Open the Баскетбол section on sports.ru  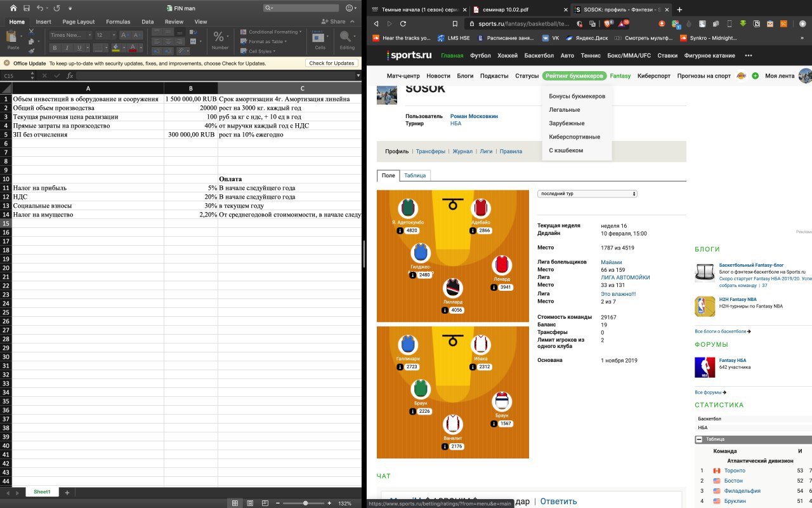pos(539,55)
